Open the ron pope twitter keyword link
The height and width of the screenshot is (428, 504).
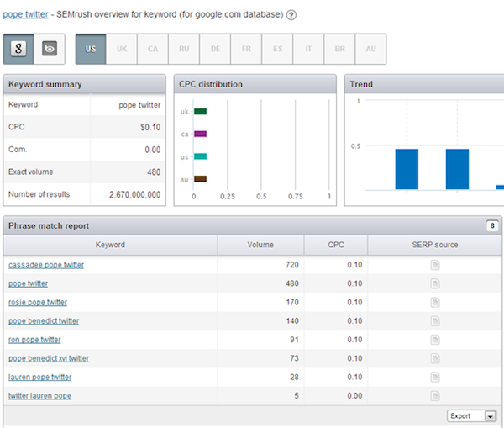tap(34, 340)
